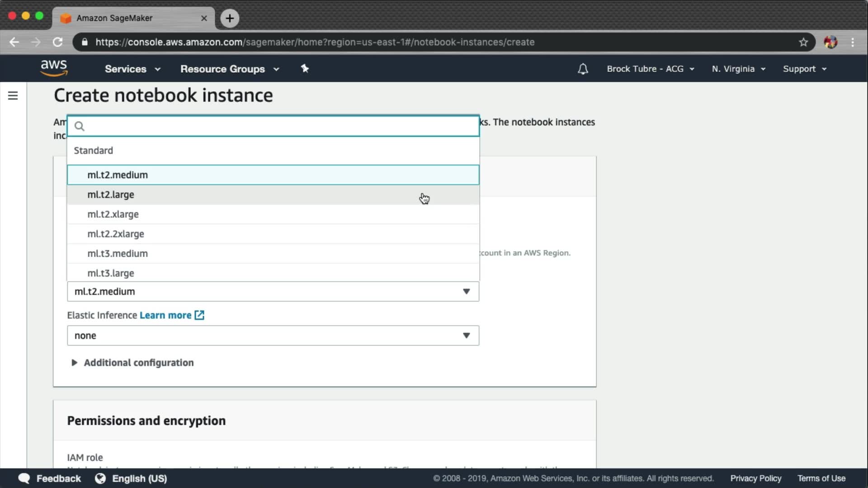Open a new browser tab with plus

point(230,18)
